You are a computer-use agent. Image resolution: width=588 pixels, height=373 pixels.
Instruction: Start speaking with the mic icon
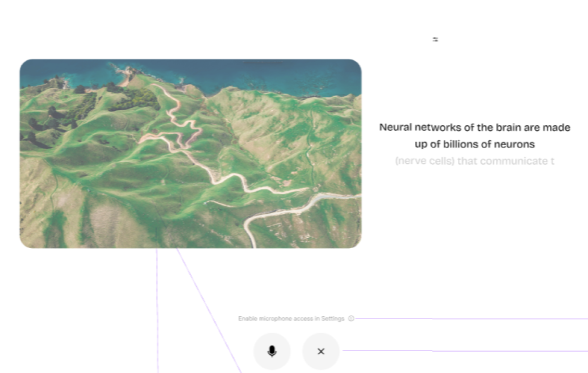271,351
